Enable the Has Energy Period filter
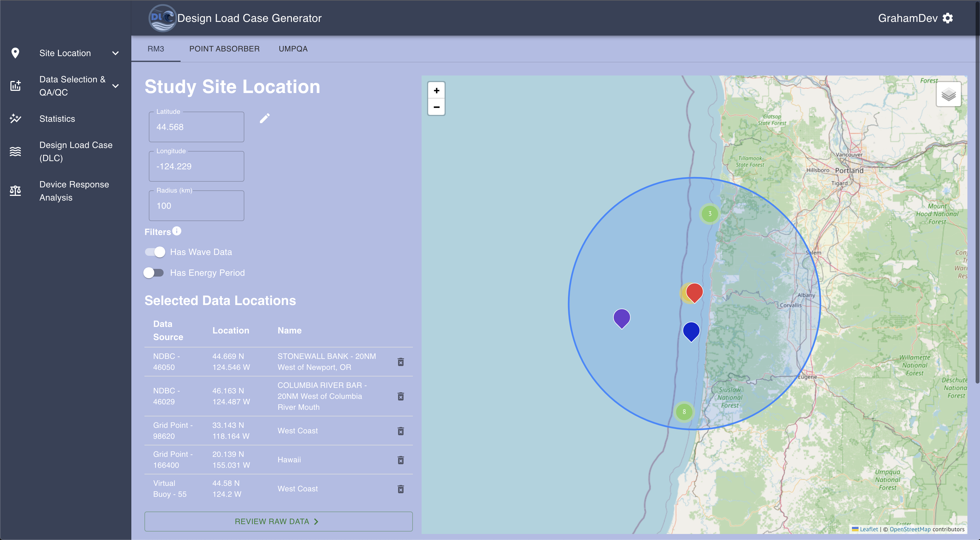The height and width of the screenshot is (540, 980). click(154, 273)
